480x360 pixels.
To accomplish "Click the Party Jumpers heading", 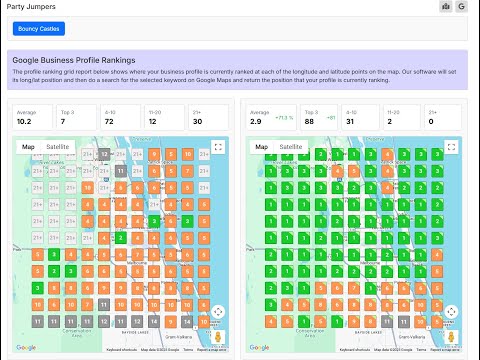I will [31, 7].
